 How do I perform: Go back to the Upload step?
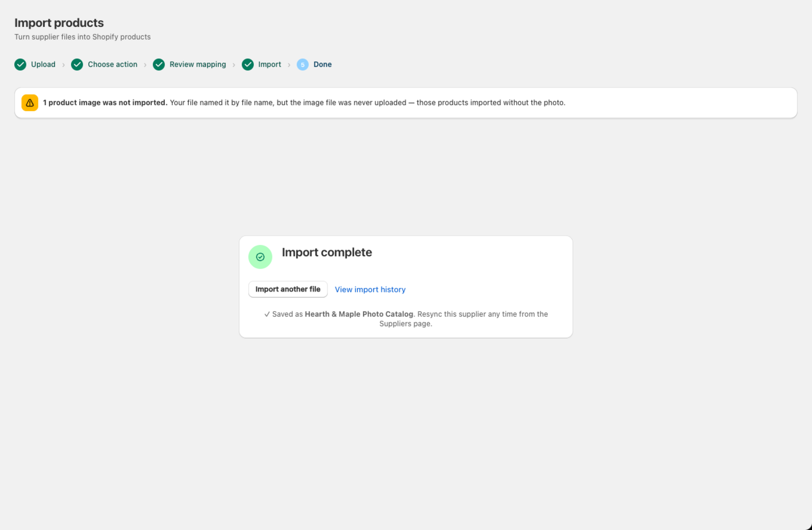click(x=43, y=64)
